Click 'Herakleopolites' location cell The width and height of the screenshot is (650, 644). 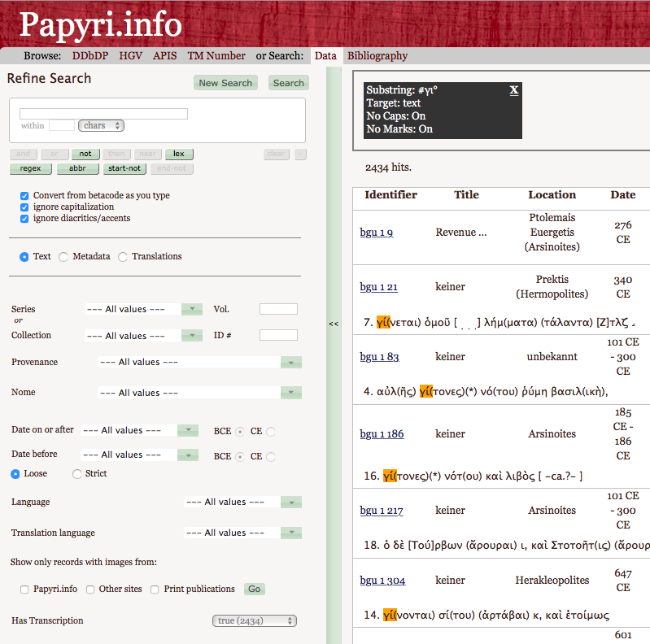tap(552, 581)
